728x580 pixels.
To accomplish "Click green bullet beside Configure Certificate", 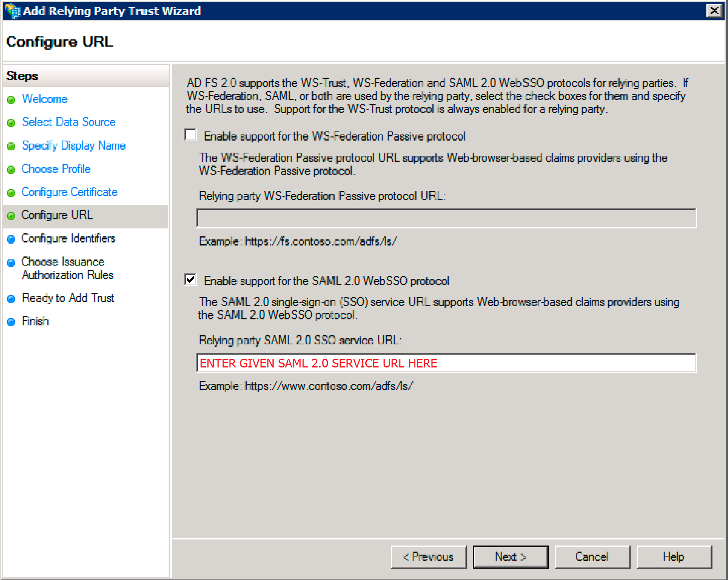I will tap(11, 193).
